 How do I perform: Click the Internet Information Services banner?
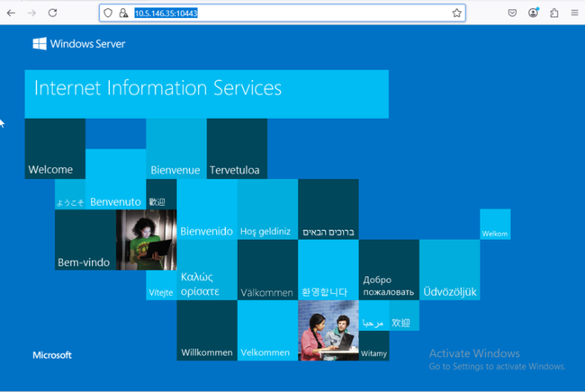coord(207,94)
